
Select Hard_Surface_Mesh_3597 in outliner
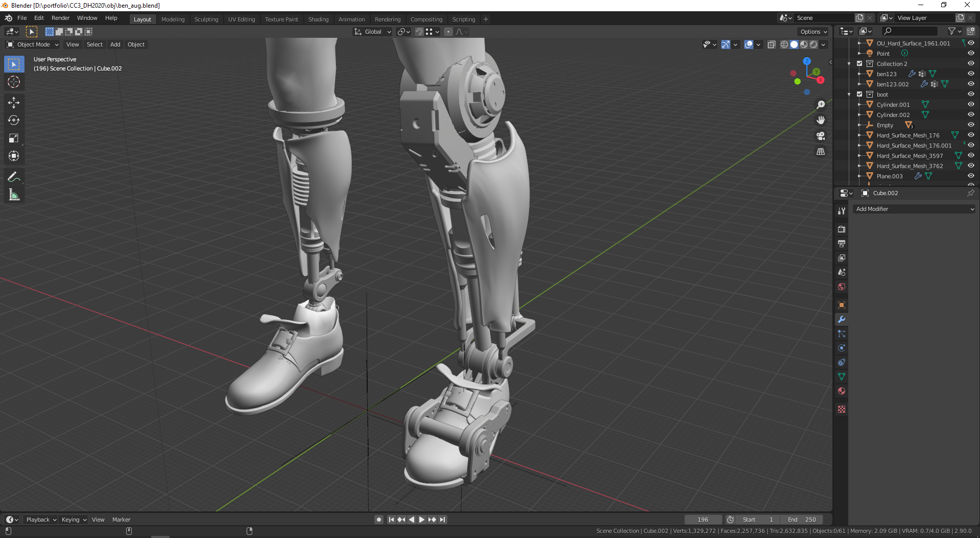(910, 156)
